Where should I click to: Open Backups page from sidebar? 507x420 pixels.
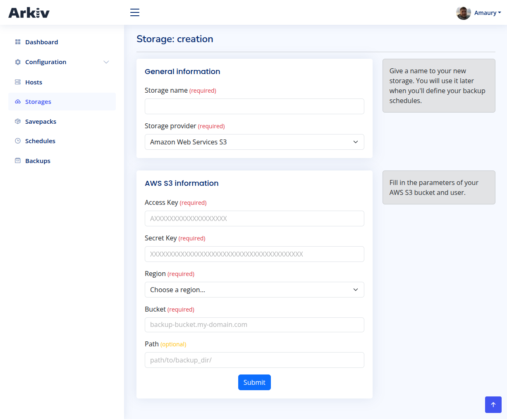pos(38,161)
